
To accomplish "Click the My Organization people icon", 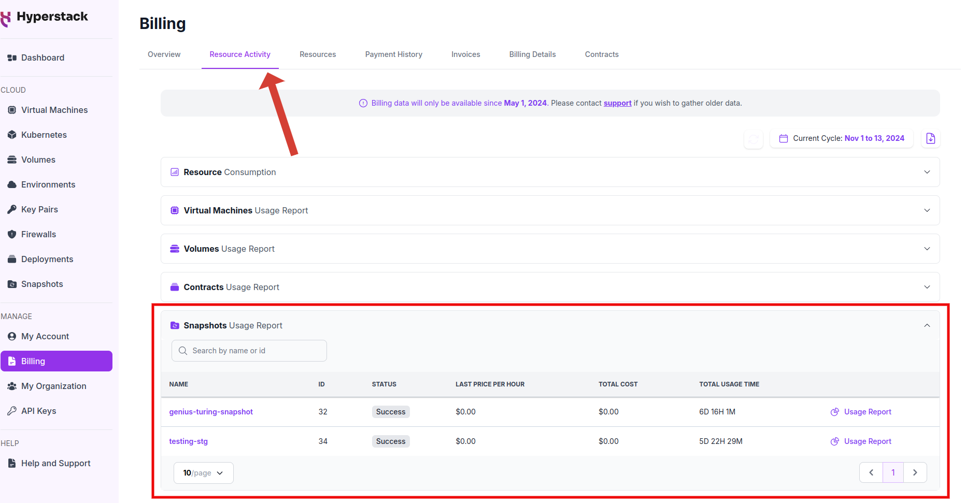I will point(12,386).
